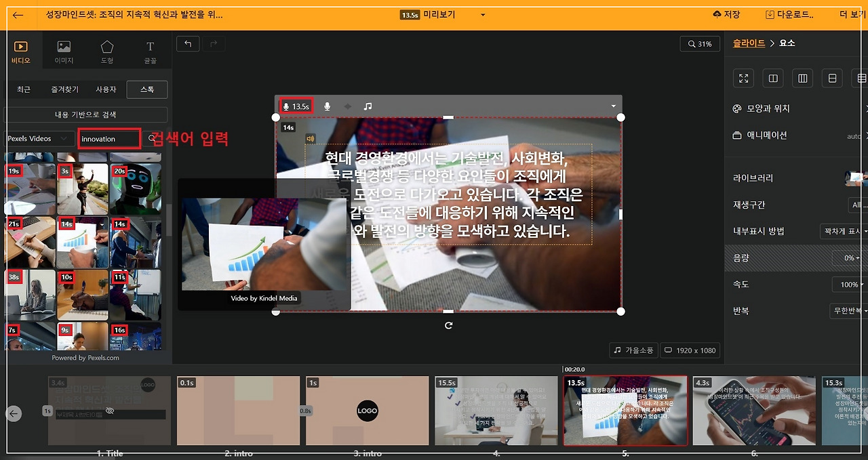The height and width of the screenshot is (460, 868).
Task: Click the search magnifier next to innovation
Action: click(x=153, y=138)
